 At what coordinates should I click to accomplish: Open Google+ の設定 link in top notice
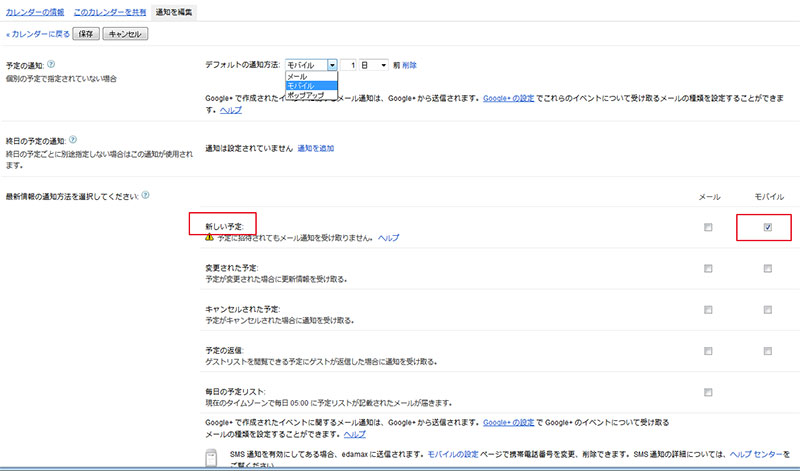(x=509, y=98)
